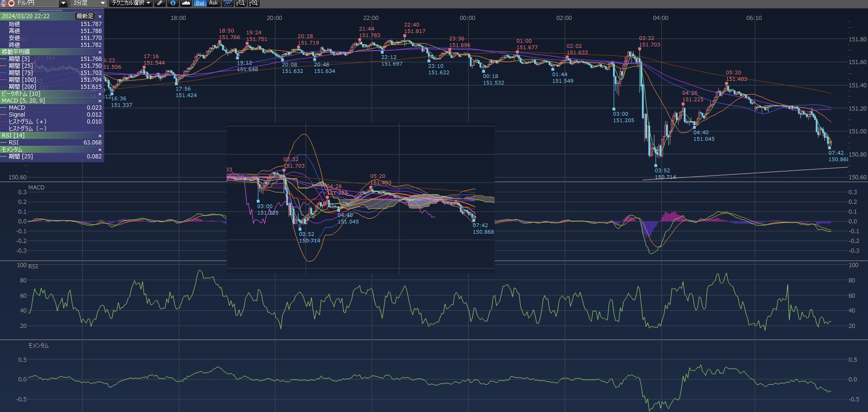Click the 最新足 button
868x412 pixels.
[x=85, y=16]
